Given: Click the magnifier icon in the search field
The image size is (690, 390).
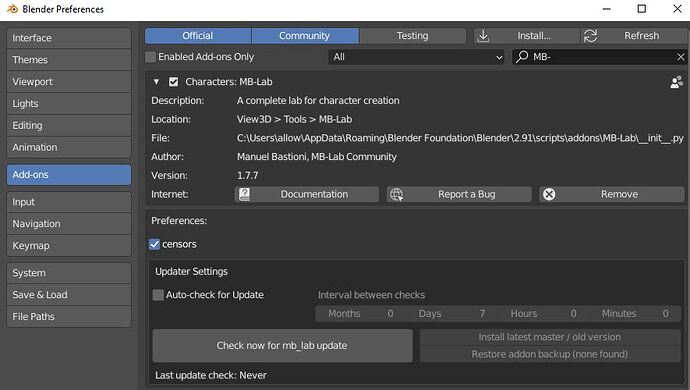Looking at the screenshot, I should click(522, 56).
